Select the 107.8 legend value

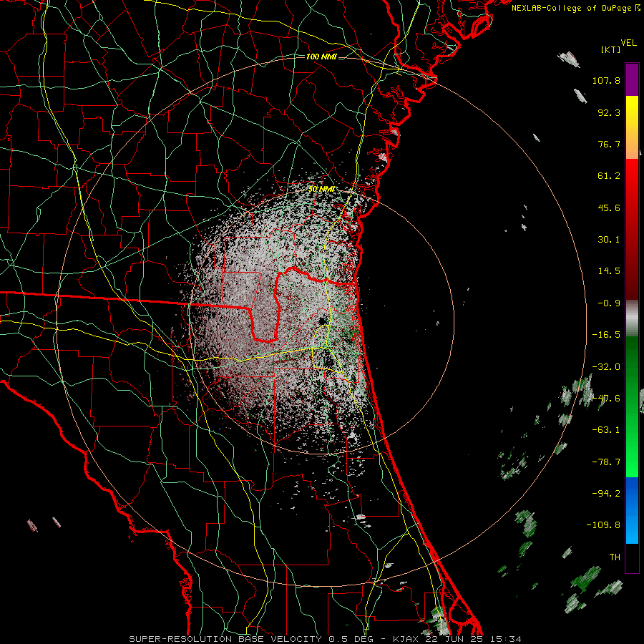pyautogui.click(x=606, y=80)
